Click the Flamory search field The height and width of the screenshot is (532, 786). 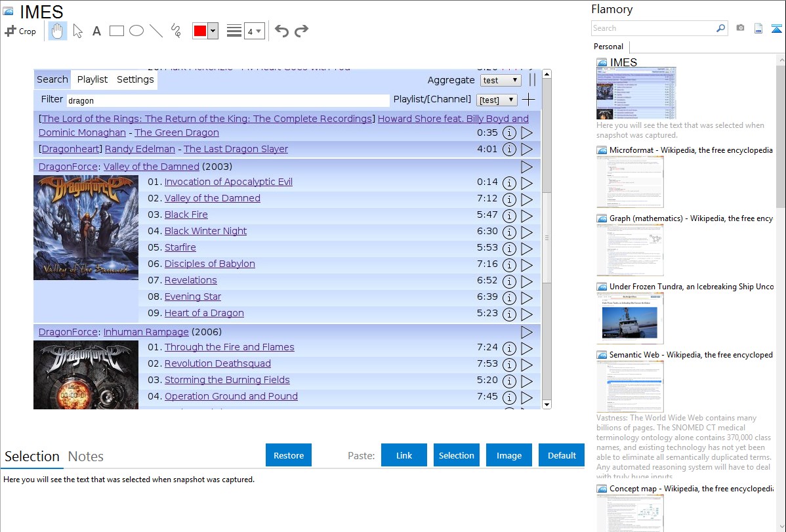point(653,28)
